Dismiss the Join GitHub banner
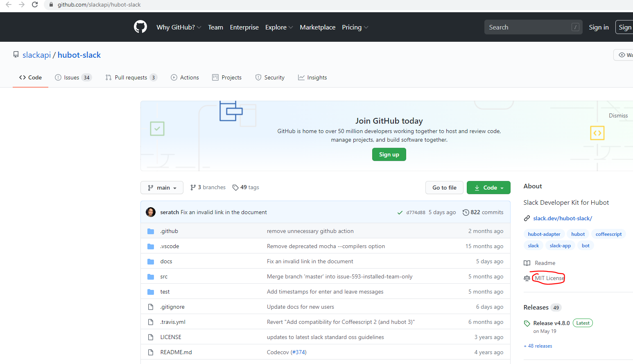Viewport: 633px width, 364px height. pyautogui.click(x=618, y=115)
